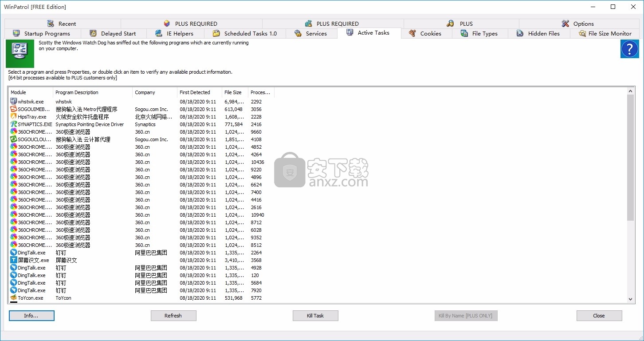Click the task list vertical scrollbar thumb
The image size is (644, 341).
point(631,158)
